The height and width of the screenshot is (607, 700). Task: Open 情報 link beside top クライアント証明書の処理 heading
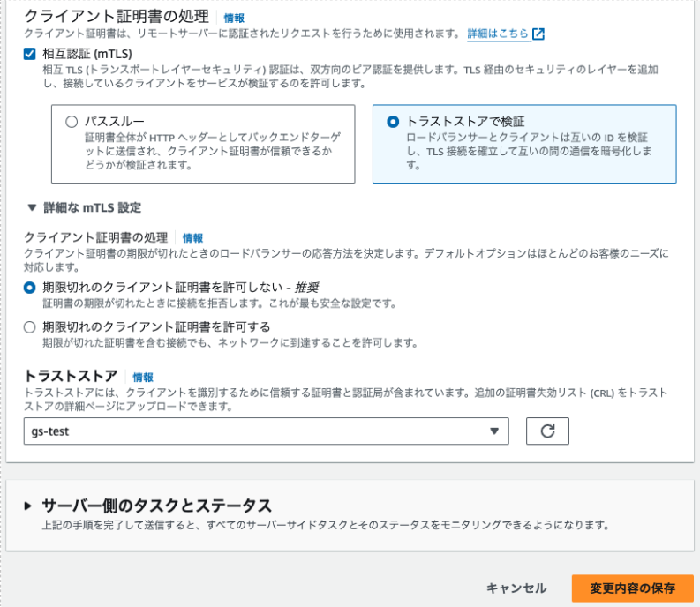click(x=234, y=18)
